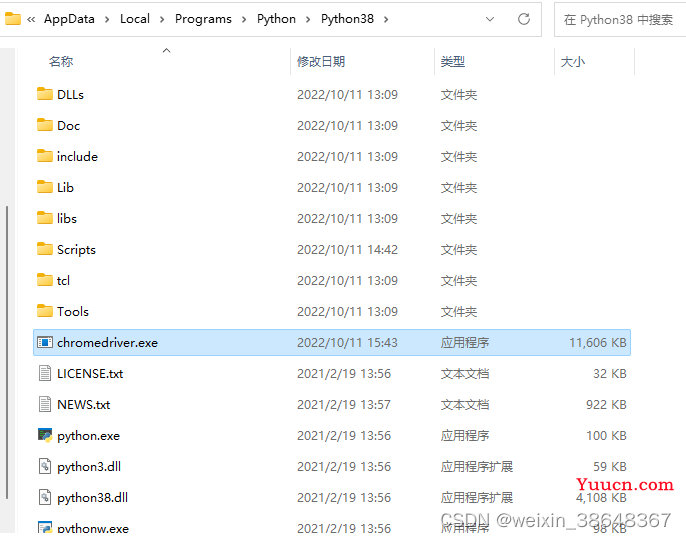Click the NEWS.txt date 2021/2/19 13:57
This screenshot has width=686, height=539.
[344, 405]
